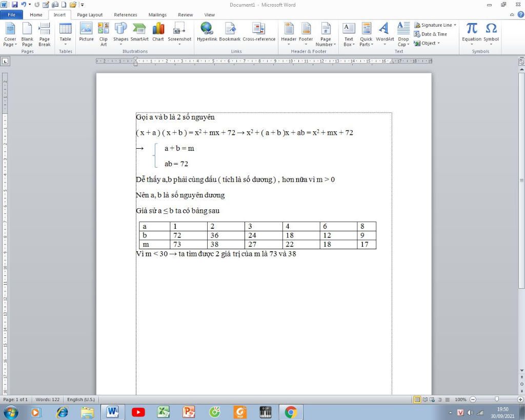
Task: Click the tab selector at ruler corner
Action: click(5, 62)
